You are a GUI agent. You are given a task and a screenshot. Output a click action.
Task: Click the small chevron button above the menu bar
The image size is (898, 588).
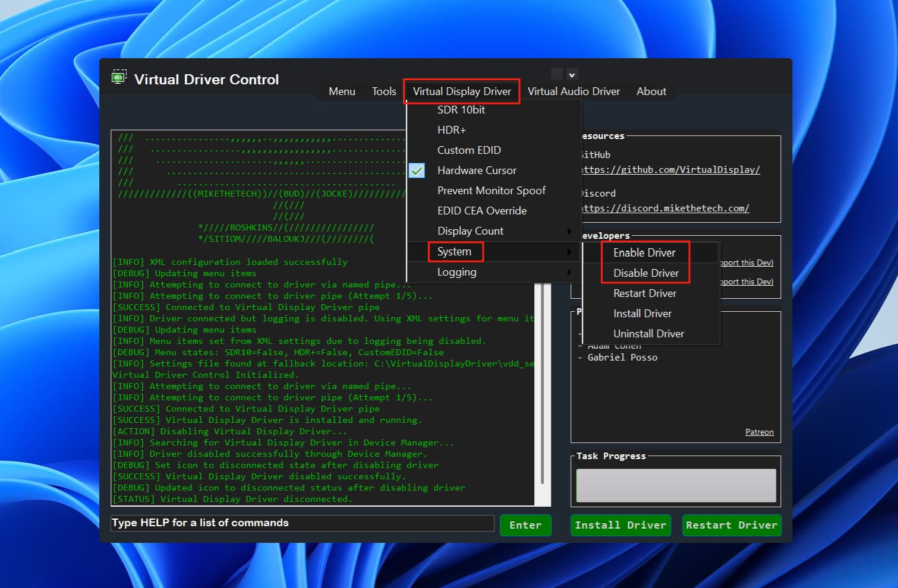coord(572,74)
